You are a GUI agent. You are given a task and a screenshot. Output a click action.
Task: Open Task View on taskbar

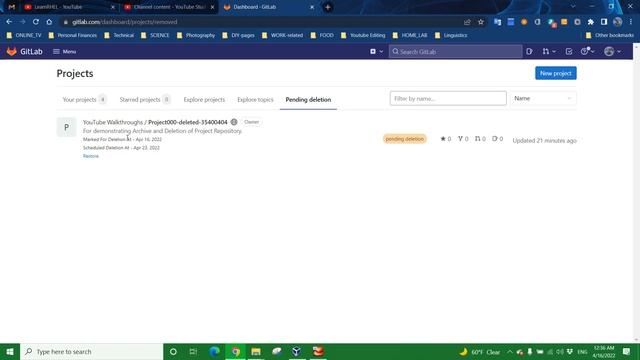coord(193,351)
